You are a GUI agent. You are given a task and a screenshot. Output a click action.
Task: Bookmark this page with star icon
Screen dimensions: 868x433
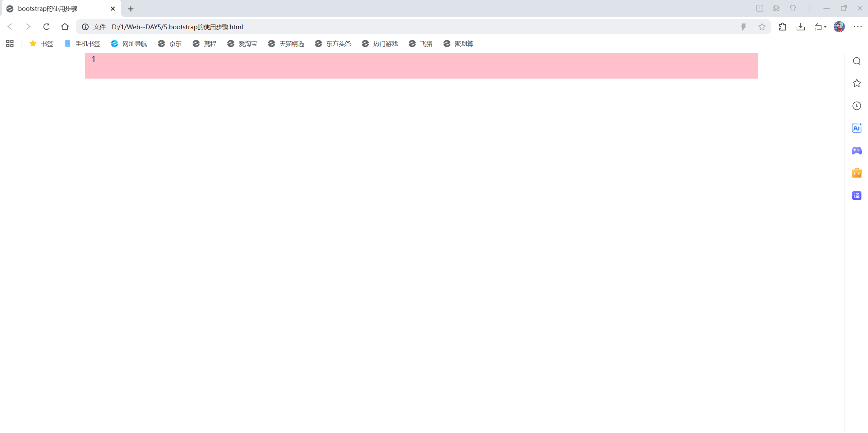762,27
